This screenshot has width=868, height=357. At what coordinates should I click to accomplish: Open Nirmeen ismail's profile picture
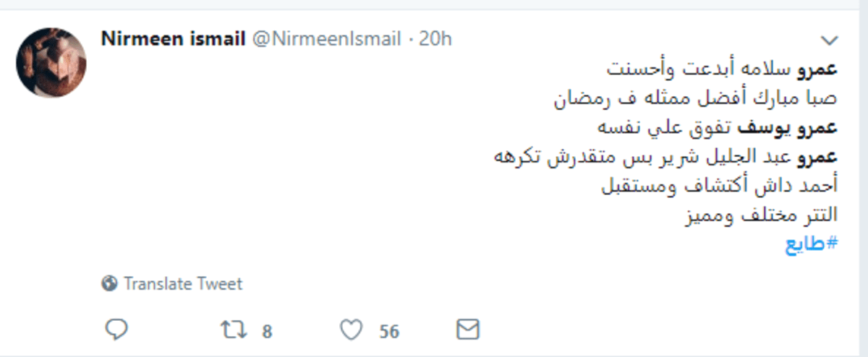tap(51, 63)
